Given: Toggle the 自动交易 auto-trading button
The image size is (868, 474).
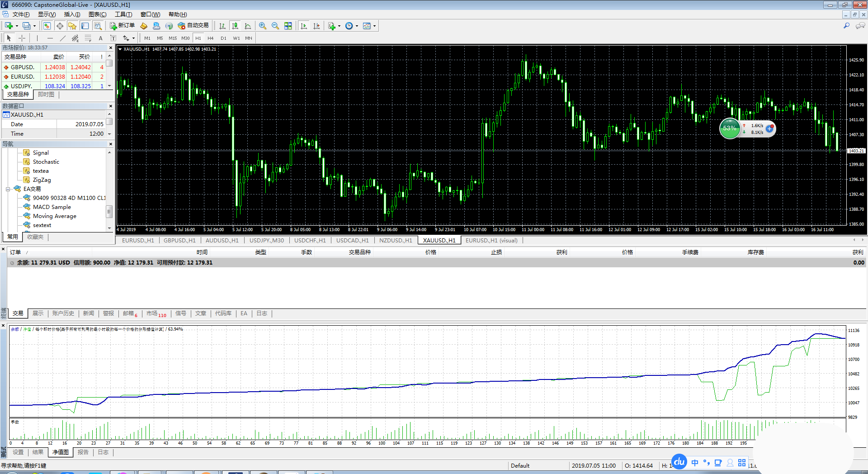Looking at the screenshot, I should click(x=193, y=26).
